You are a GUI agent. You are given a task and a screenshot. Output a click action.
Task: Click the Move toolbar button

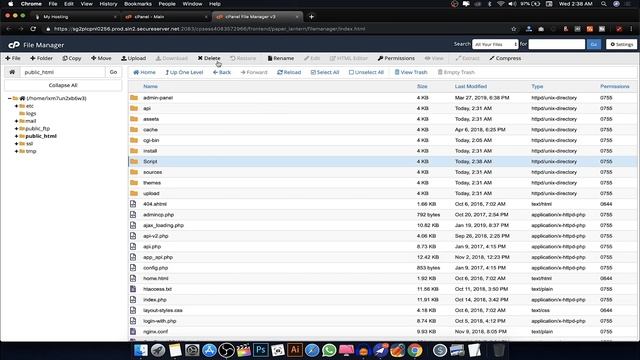(x=101, y=58)
